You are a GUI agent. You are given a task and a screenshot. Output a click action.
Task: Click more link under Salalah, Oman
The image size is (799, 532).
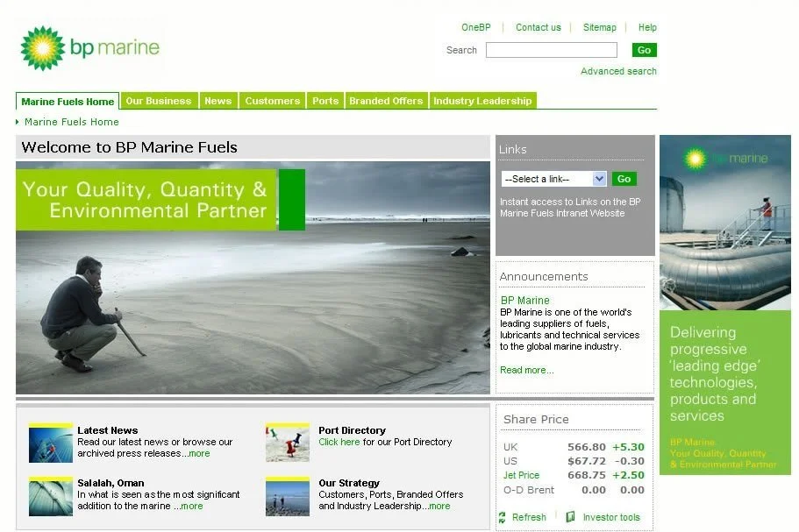pyautogui.click(x=191, y=506)
